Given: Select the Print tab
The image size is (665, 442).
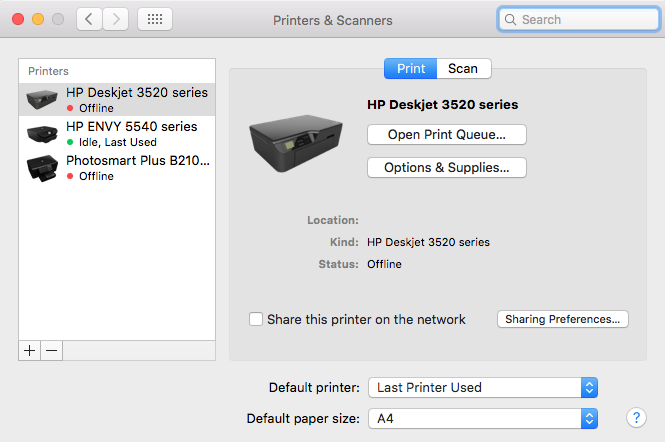Looking at the screenshot, I should click(411, 68).
